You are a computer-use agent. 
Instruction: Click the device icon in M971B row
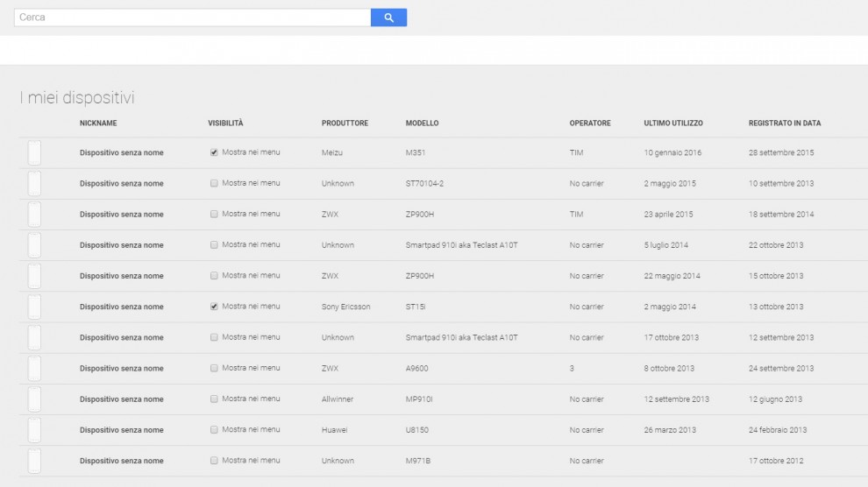(34, 461)
